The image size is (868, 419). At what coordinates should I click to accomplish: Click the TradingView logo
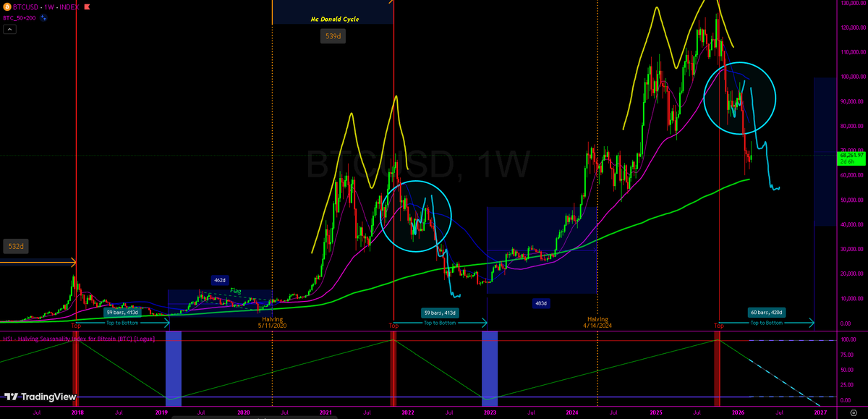click(40, 397)
